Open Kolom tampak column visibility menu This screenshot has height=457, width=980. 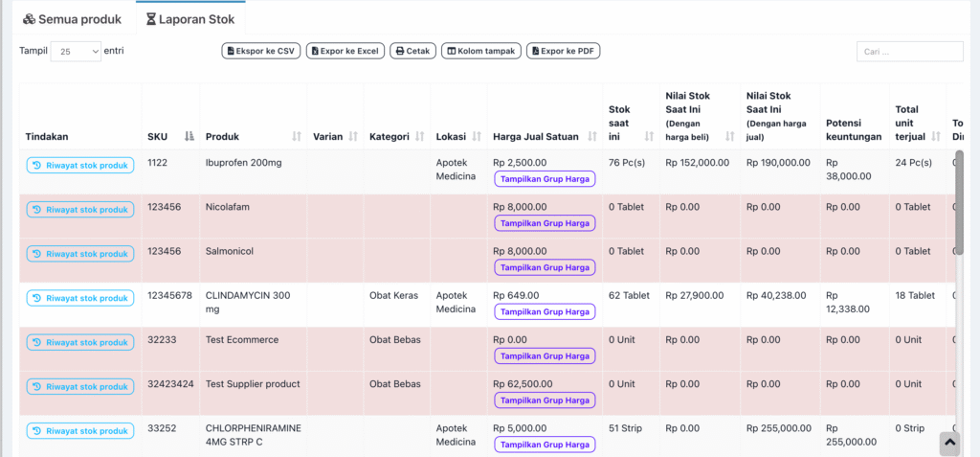tap(480, 51)
